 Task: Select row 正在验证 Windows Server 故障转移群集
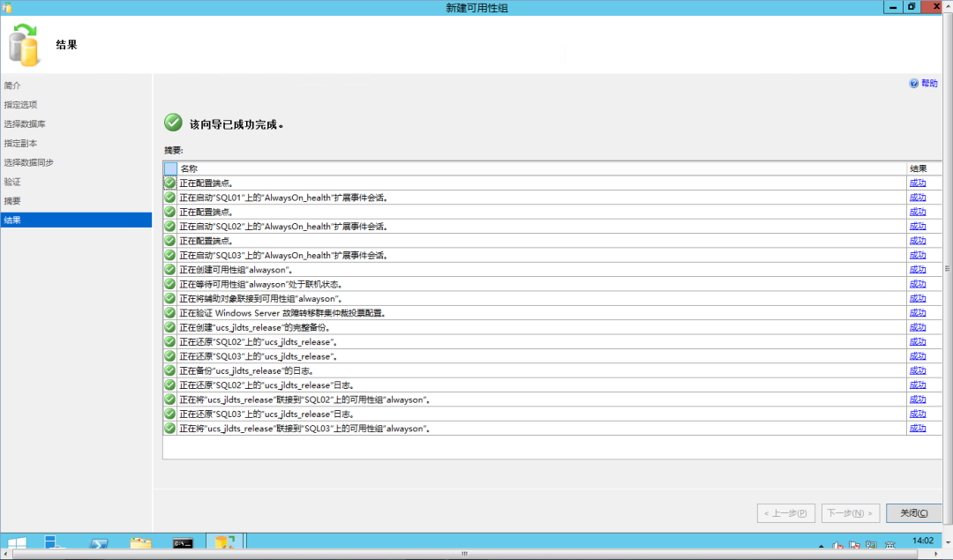point(552,313)
